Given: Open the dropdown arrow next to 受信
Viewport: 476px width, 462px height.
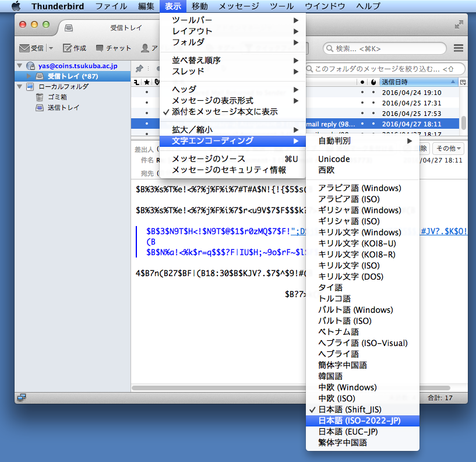Looking at the screenshot, I should coord(51,48).
